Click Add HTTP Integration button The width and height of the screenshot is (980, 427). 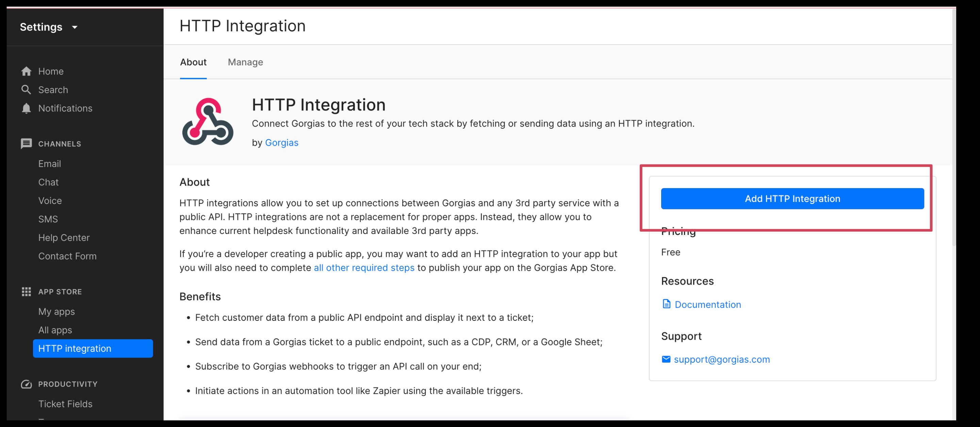(792, 199)
